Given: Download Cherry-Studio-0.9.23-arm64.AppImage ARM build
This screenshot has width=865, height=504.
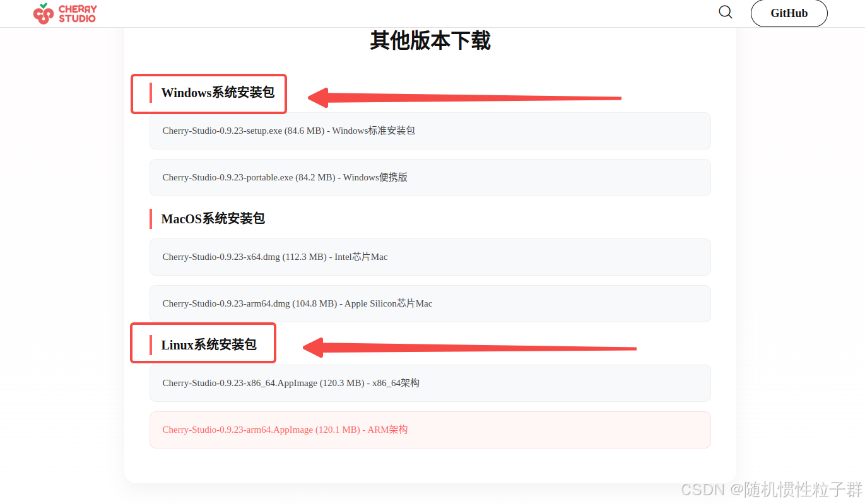Looking at the screenshot, I should (430, 430).
